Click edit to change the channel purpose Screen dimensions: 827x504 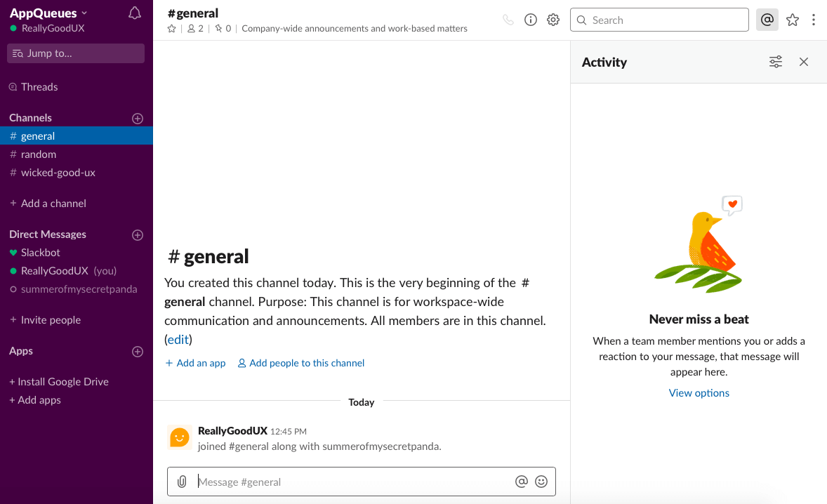pyautogui.click(x=178, y=339)
